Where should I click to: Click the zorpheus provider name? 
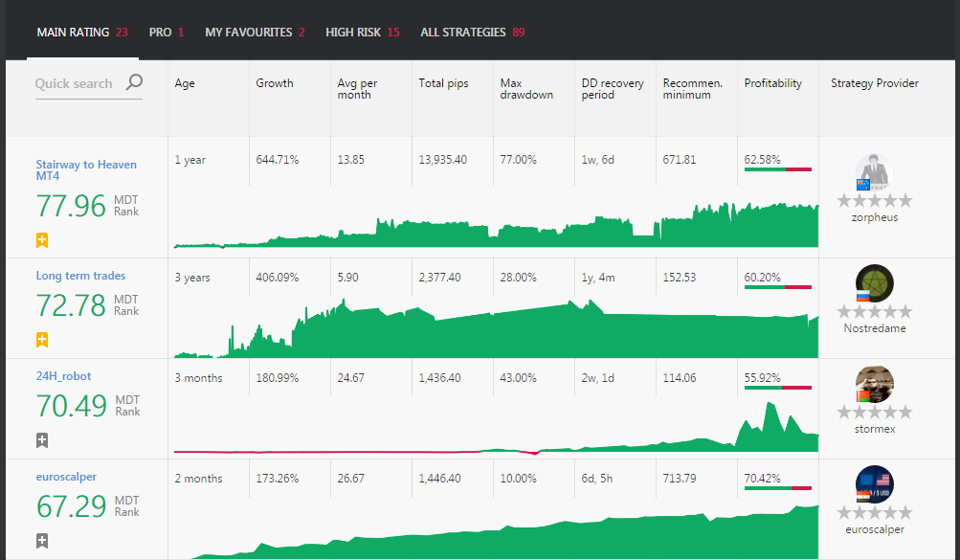[874, 217]
